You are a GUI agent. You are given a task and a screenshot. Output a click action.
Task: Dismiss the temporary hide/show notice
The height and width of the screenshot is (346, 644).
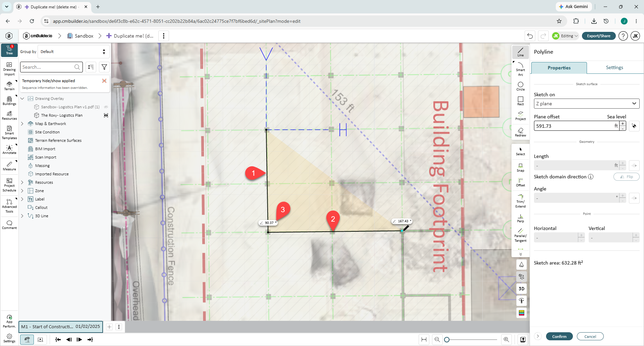tap(104, 81)
